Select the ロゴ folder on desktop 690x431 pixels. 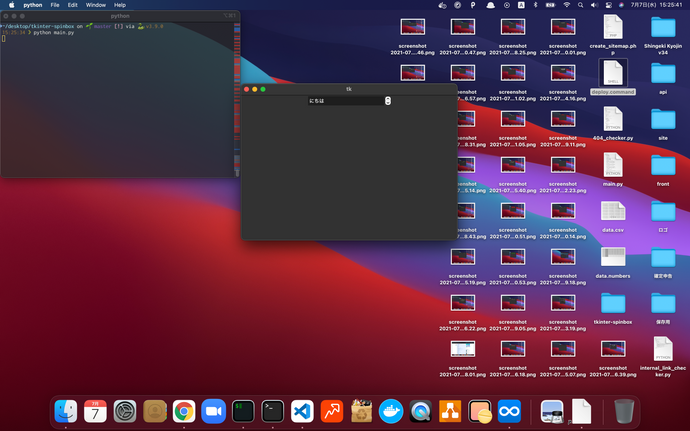(663, 215)
